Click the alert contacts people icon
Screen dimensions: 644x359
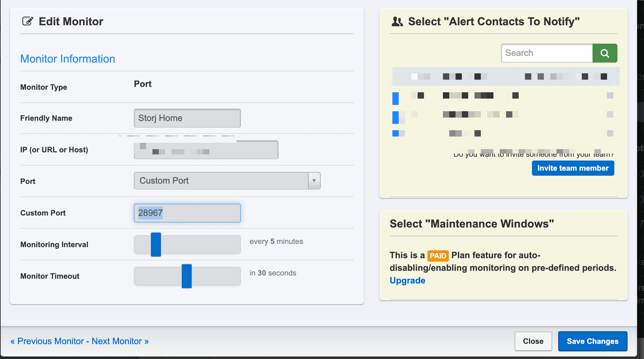coord(397,21)
